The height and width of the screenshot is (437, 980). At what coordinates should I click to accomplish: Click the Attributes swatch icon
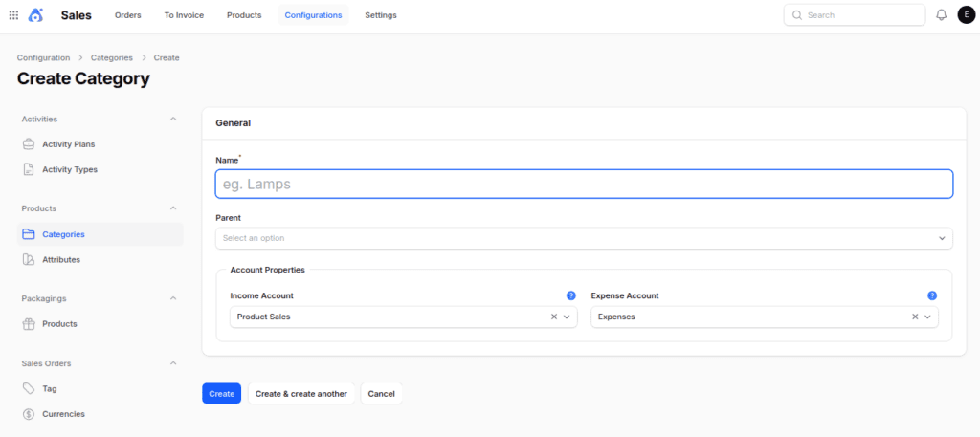[28, 259]
